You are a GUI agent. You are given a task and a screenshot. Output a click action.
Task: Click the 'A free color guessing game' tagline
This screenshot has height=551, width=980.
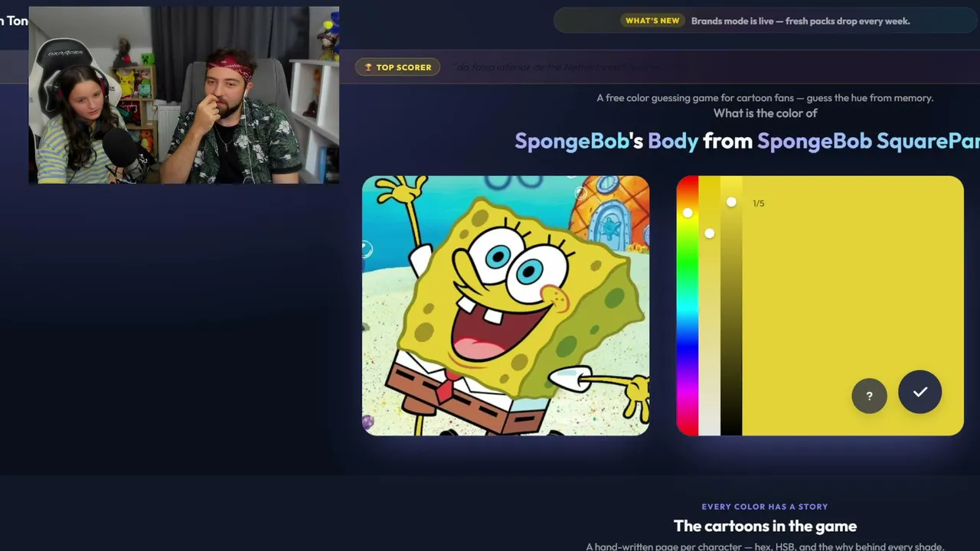pos(765,98)
